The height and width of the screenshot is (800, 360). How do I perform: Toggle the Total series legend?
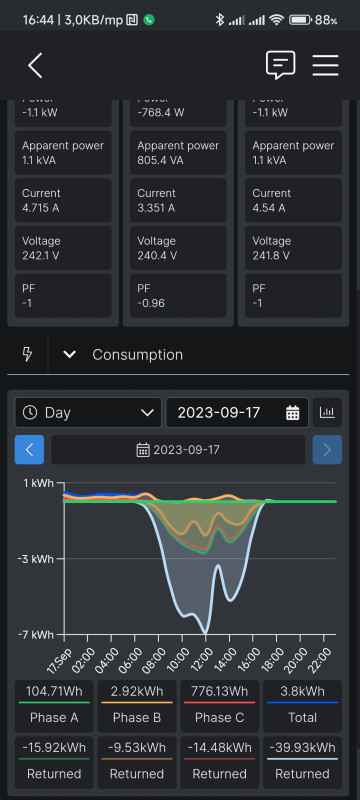click(x=302, y=706)
